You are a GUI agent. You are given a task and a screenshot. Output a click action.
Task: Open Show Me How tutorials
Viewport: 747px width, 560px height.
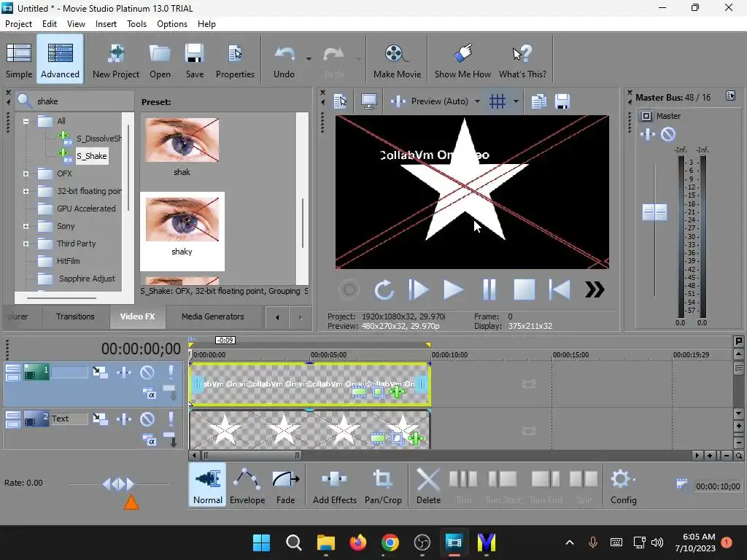tap(462, 60)
